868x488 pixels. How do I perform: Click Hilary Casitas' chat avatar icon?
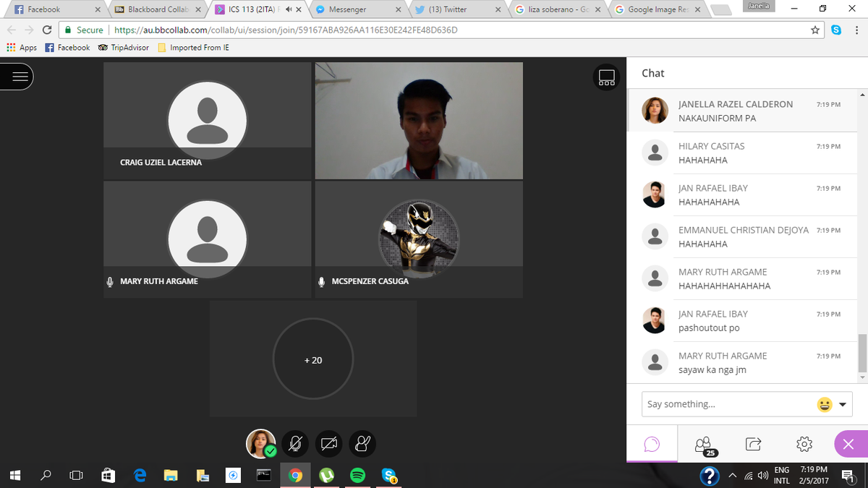coord(655,153)
